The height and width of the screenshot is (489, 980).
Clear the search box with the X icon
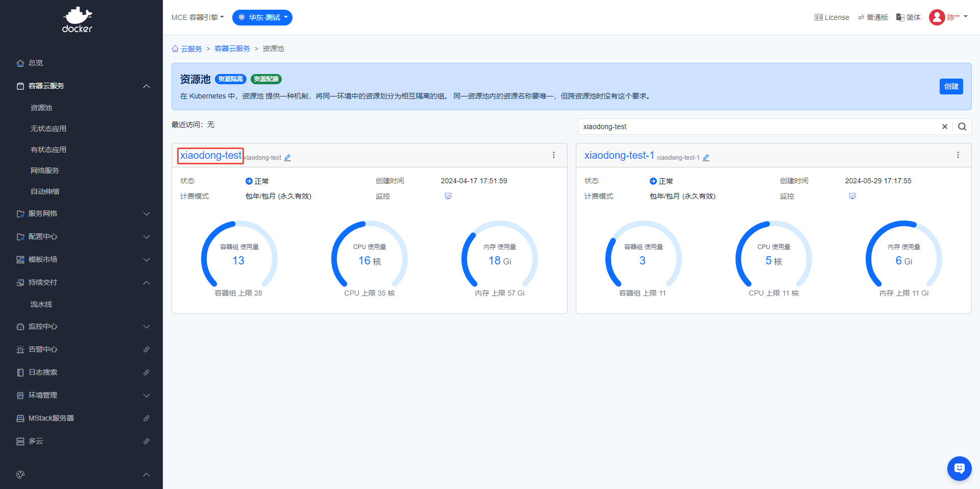point(945,127)
